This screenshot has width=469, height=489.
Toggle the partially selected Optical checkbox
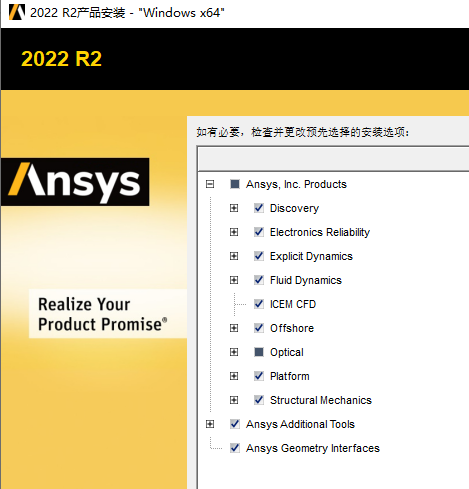[x=259, y=352]
